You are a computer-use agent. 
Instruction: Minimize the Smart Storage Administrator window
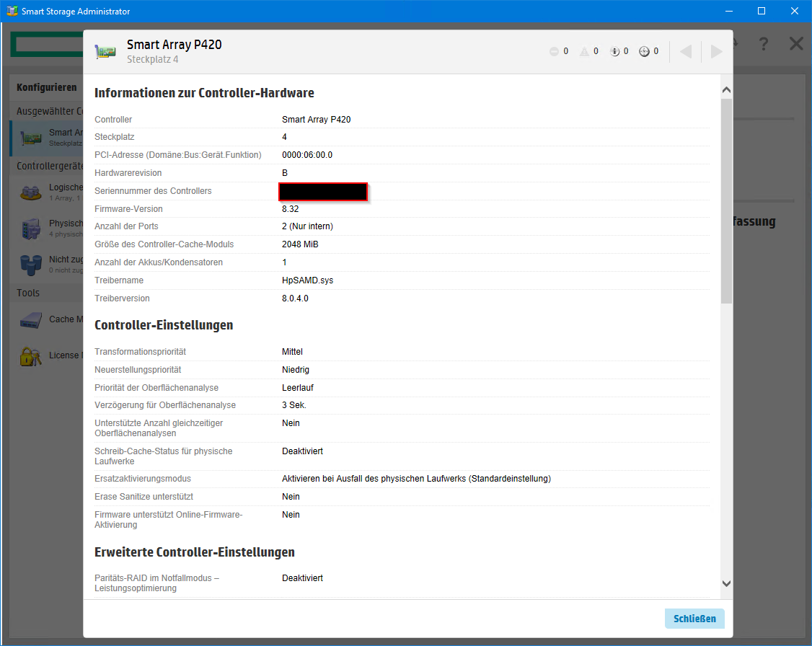coord(728,11)
